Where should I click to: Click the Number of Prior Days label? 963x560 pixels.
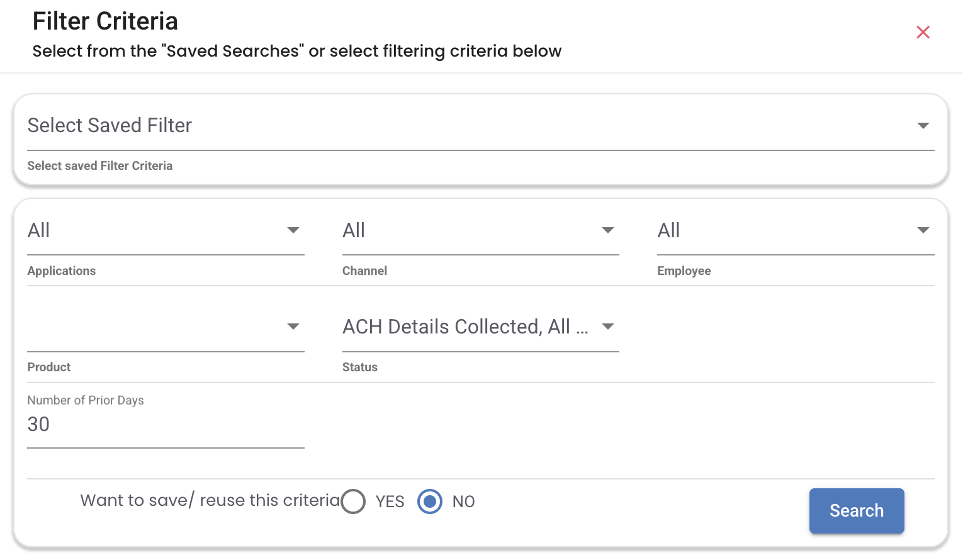[86, 401]
